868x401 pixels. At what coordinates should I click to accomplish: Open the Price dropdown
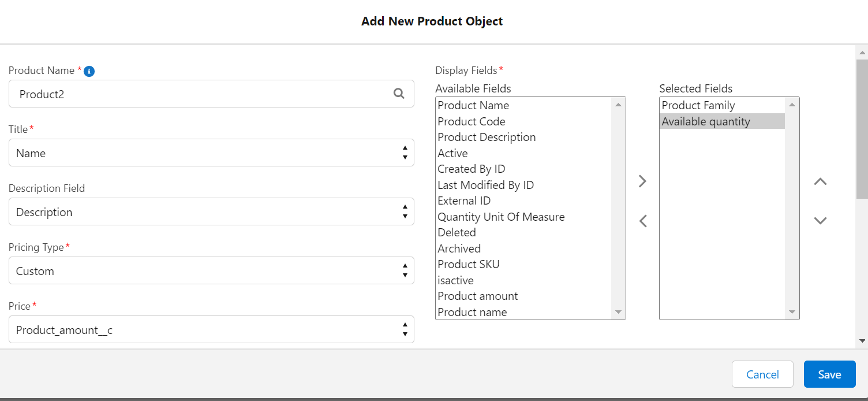point(211,330)
